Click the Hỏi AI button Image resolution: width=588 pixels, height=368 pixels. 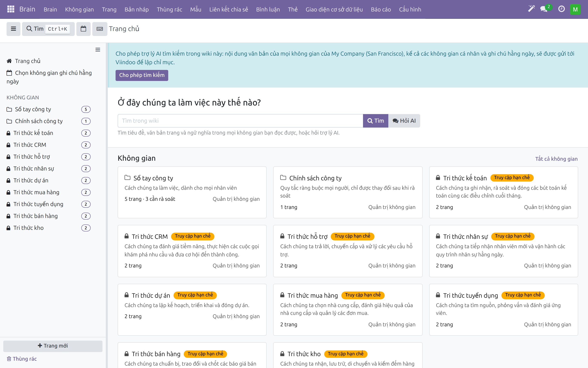404,121
